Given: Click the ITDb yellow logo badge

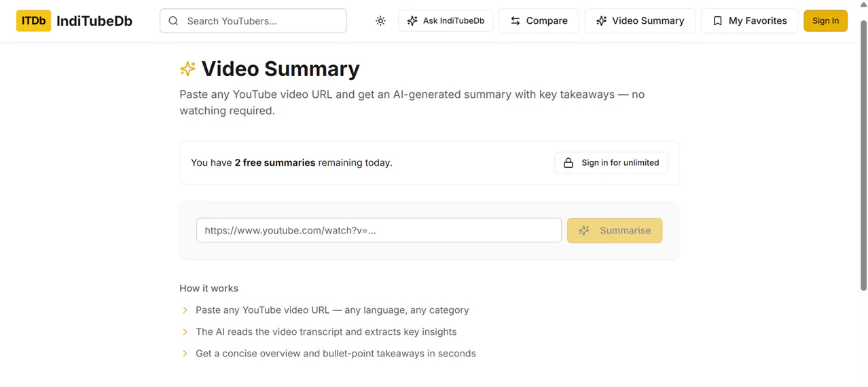Looking at the screenshot, I should [34, 21].
